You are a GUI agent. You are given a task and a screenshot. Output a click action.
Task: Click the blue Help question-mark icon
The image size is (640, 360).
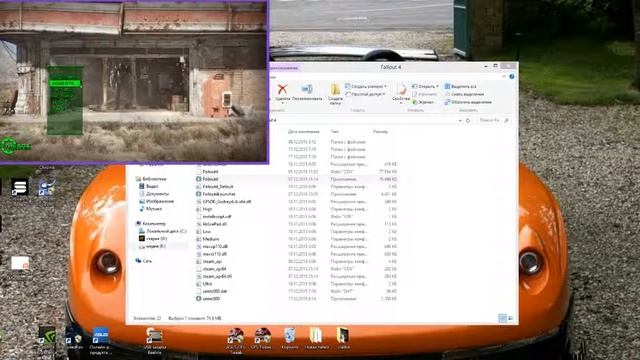point(511,76)
